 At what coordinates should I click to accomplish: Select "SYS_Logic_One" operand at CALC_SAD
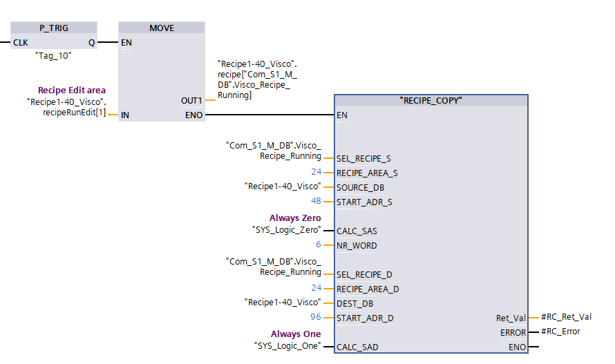coord(287,345)
